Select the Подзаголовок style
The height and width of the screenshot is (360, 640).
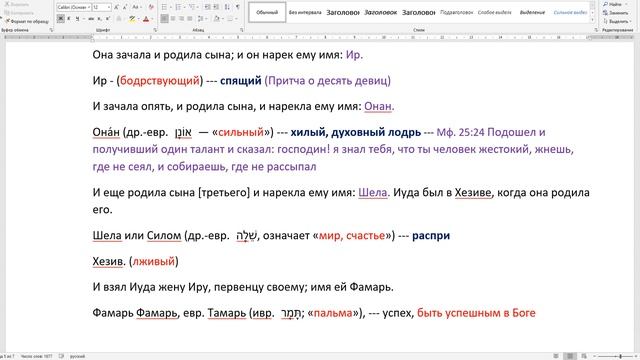pyautogui.click(x=456, y=12)
